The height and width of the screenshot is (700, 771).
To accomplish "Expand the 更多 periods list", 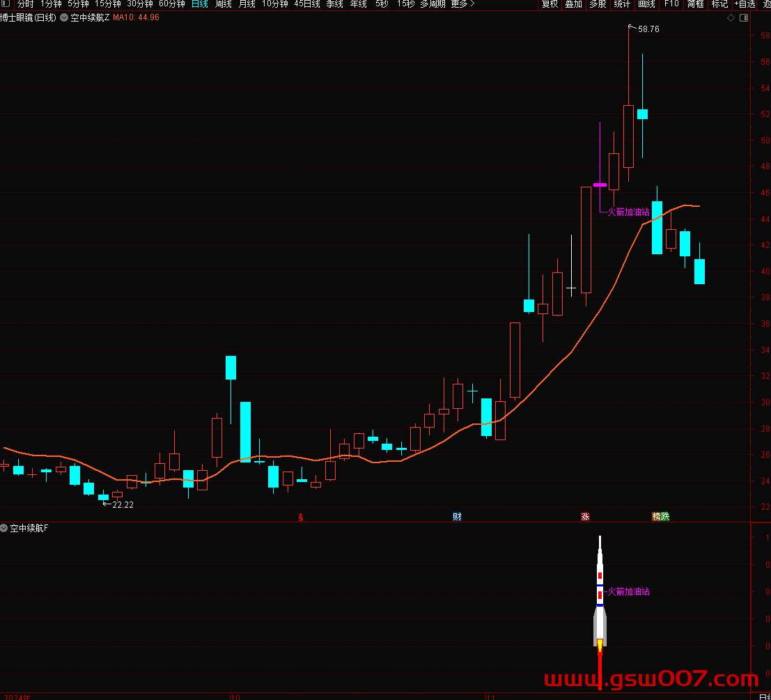I will [462, 4].
